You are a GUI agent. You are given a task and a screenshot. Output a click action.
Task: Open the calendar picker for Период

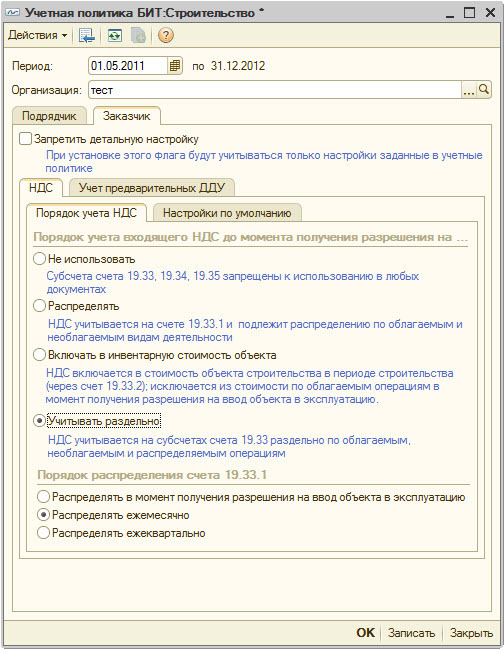(x=175, y=66)
